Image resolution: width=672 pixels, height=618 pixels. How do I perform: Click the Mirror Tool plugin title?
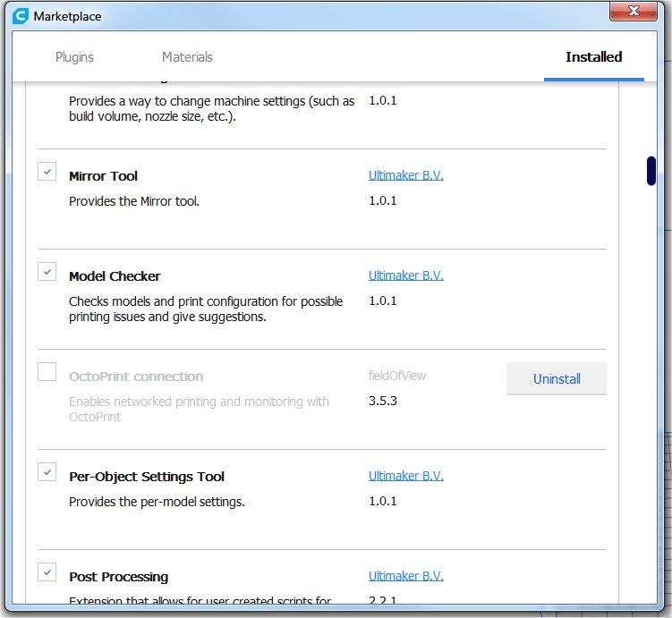[x=103, y=176]
